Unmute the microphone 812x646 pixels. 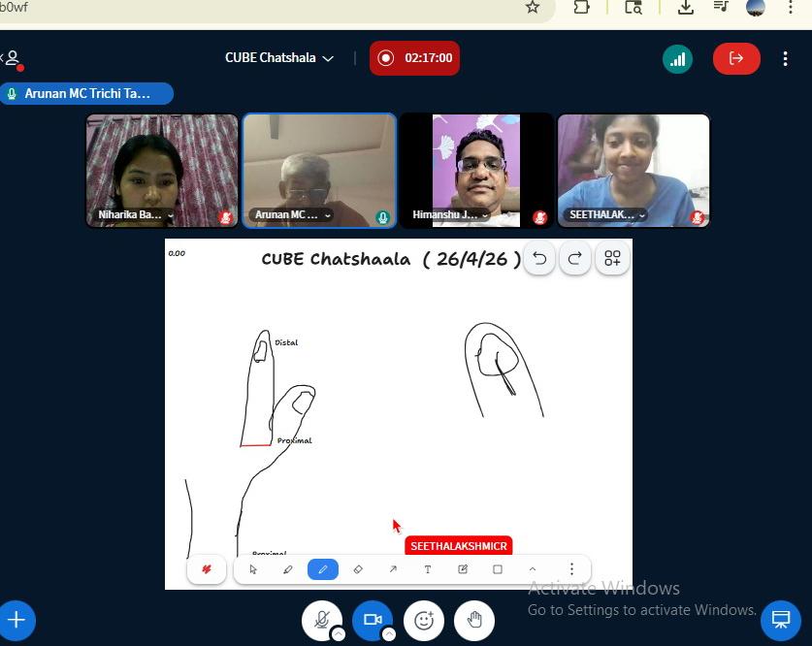point(321,620)
